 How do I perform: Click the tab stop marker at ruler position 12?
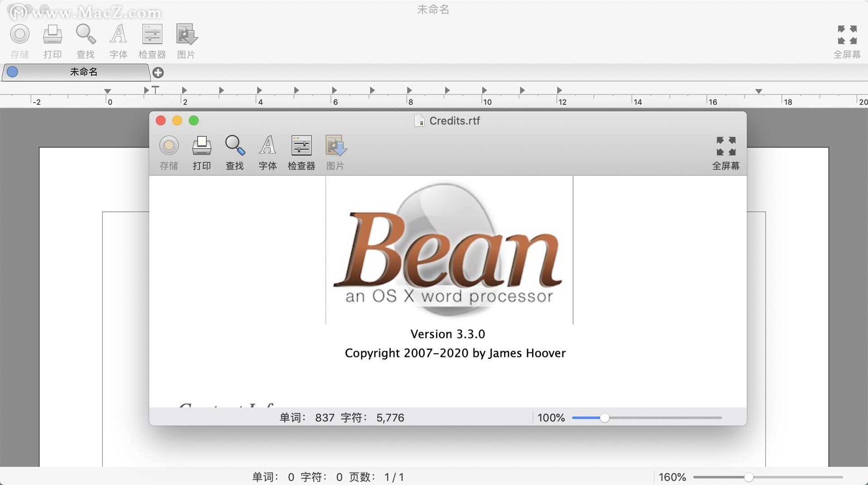(x=559, y=90)
